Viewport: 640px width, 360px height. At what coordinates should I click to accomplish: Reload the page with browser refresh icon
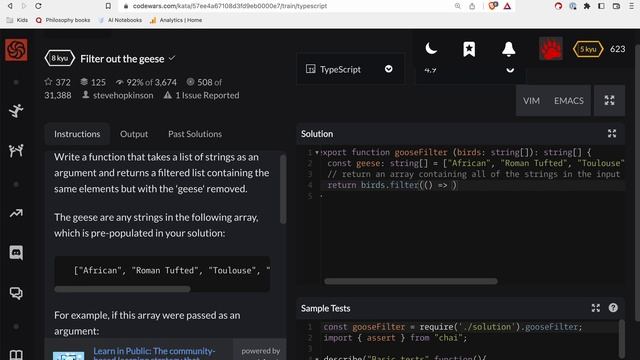(38, 6)
